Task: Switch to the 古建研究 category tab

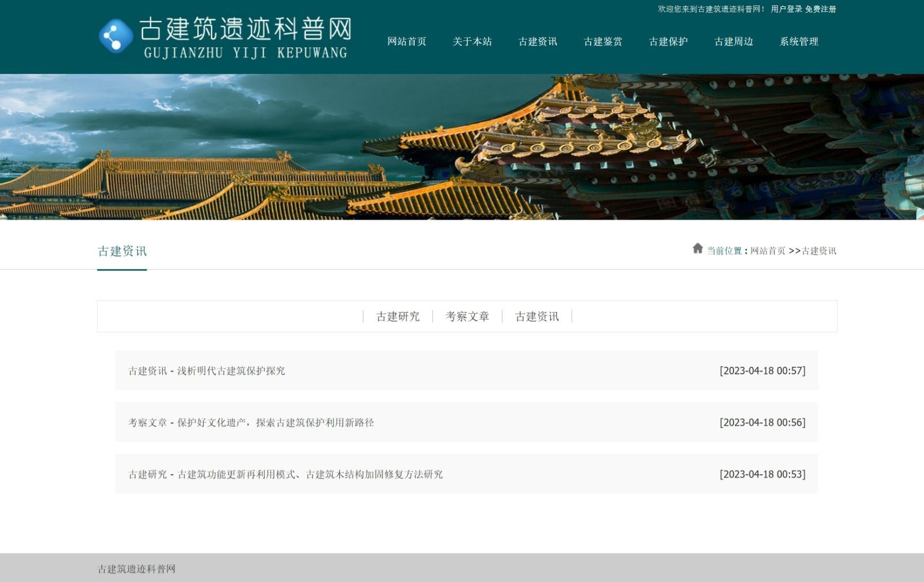Action: 398,317
